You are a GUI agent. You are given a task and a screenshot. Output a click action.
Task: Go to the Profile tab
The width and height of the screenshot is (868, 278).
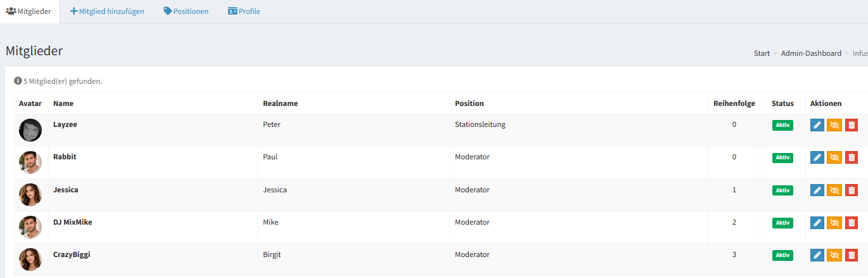click(x=244, y=11)
